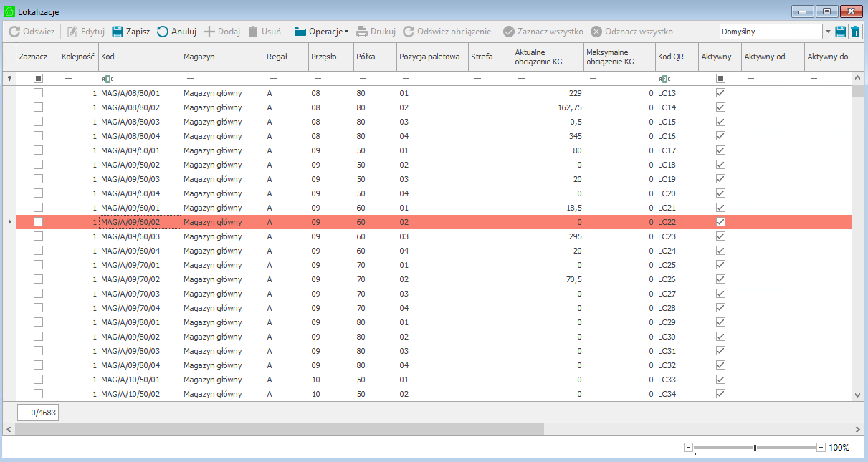Click QR code cell LC23
Image resolution: width=868 pixels, height=462 pixels.
coord(677,236)
